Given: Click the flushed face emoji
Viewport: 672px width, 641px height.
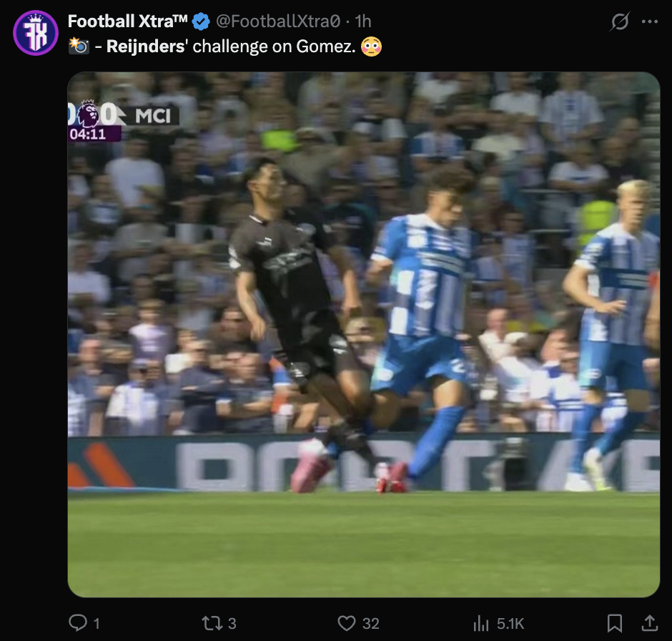Looking at the screenshot, I should [371, 47].
